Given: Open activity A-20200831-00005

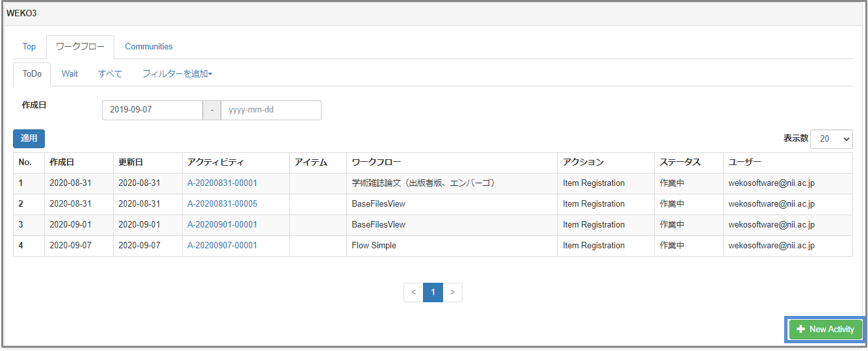Looking at the screenshot, I should pyautogui.click(x=222, y=204).
